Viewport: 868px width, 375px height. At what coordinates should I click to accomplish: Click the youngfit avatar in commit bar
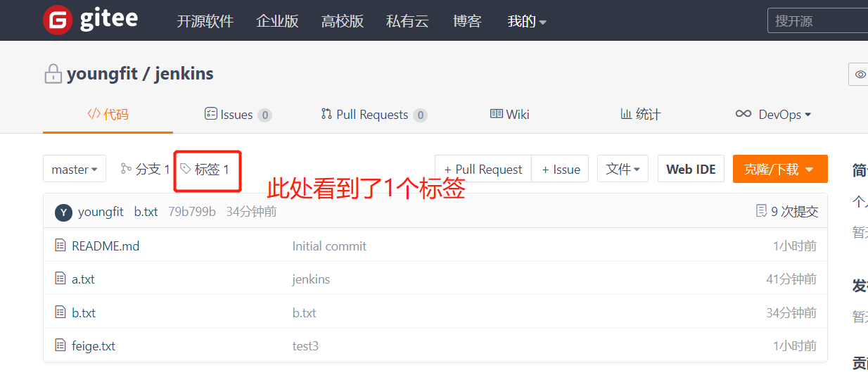63,212
